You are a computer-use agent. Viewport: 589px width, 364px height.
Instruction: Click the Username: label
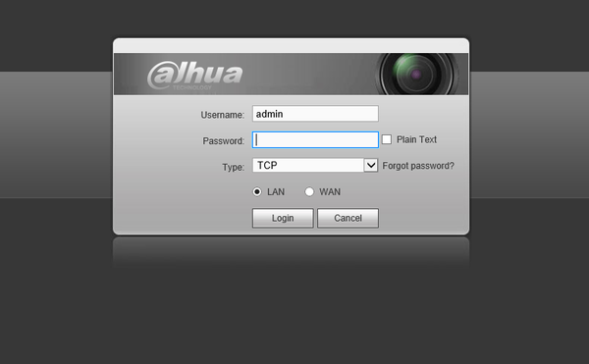coord(223,115)
